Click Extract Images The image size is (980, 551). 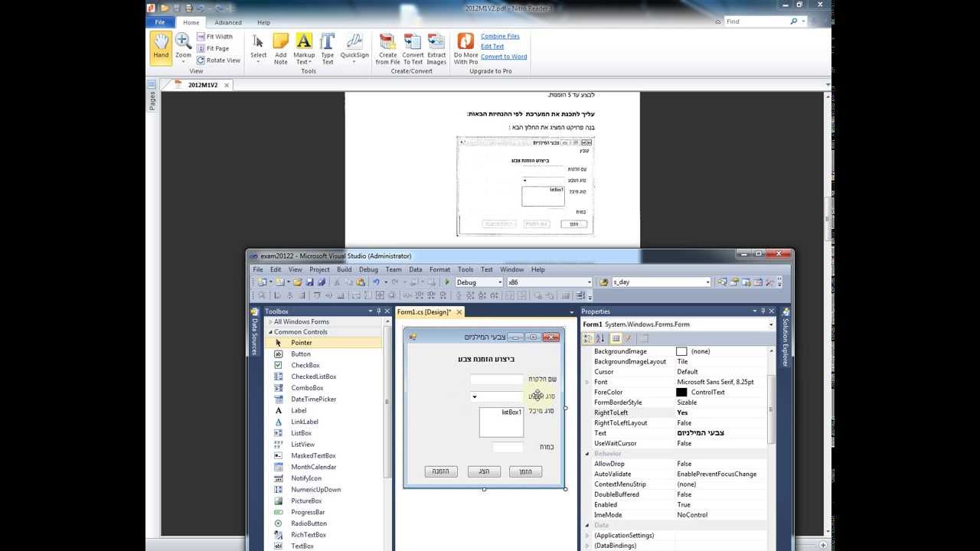coord(436,49)
